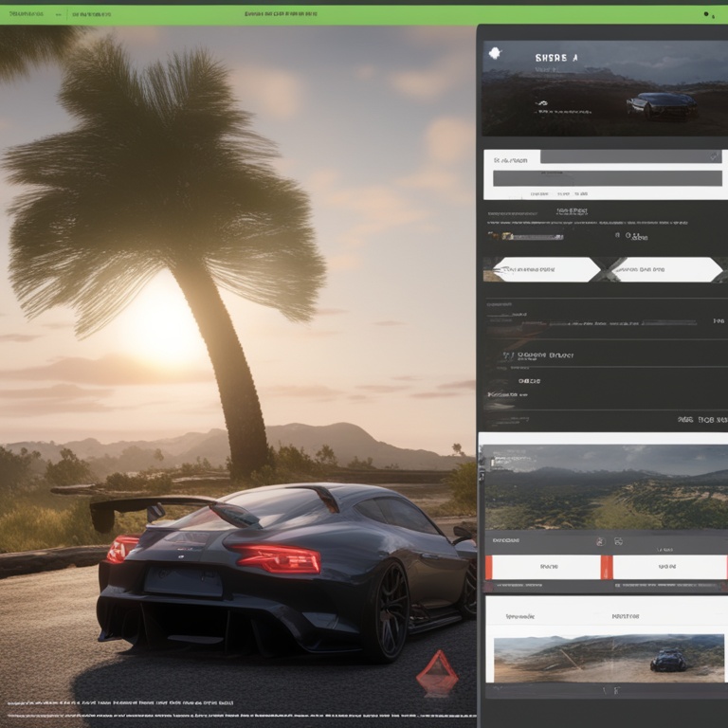Image resolution: width=728 pixels, height=728 pixels.
Task: Click the round icon below the landscape thumbnail
Action: click(x=600, y=541)
